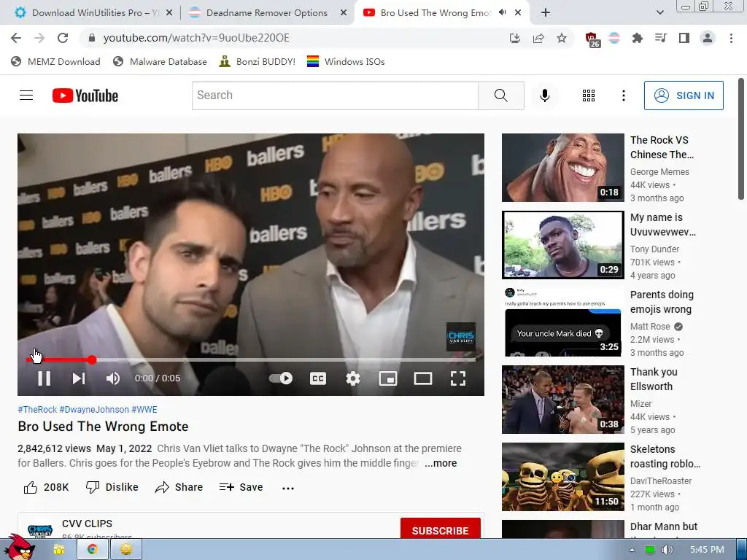Click Angry Birds start button on taskbar
The image size is (747, 560).
point(19,548)
